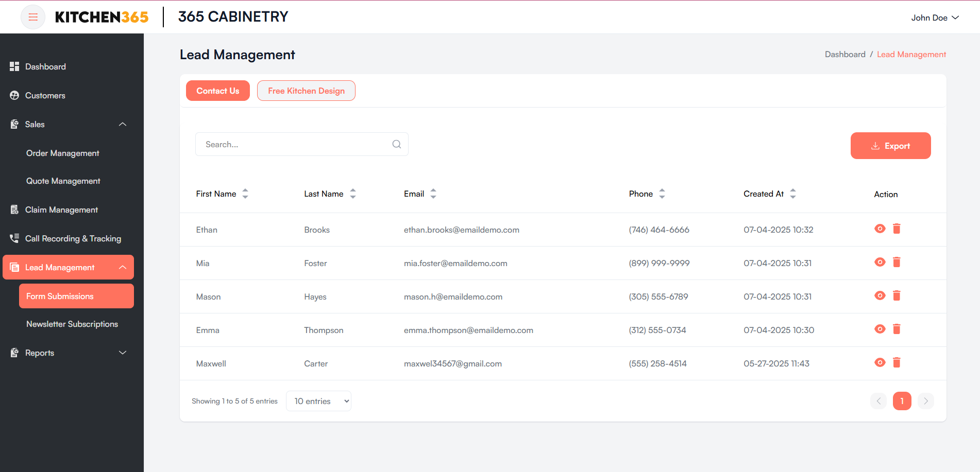Open the Newsletter Subscriptions page
980x472 pixels.
[72, 324]
